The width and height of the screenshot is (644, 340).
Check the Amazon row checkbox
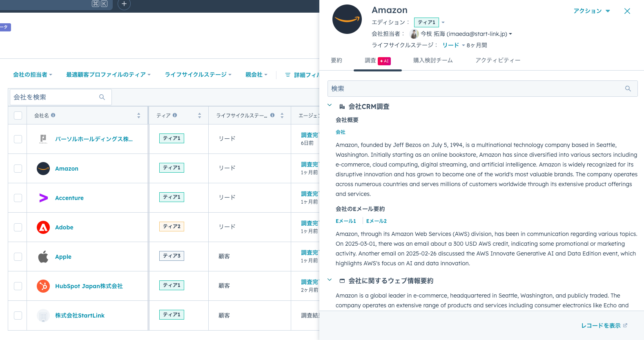[18, 169]
